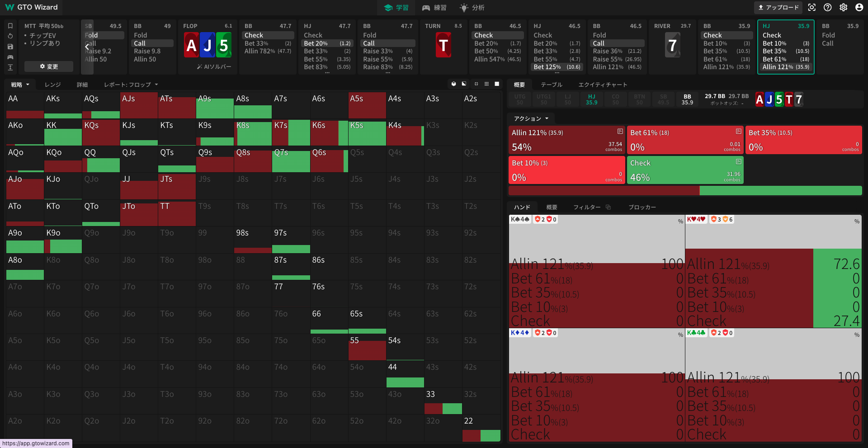Click the turn card T in the action line
The image size is (868, 448).
443,46
